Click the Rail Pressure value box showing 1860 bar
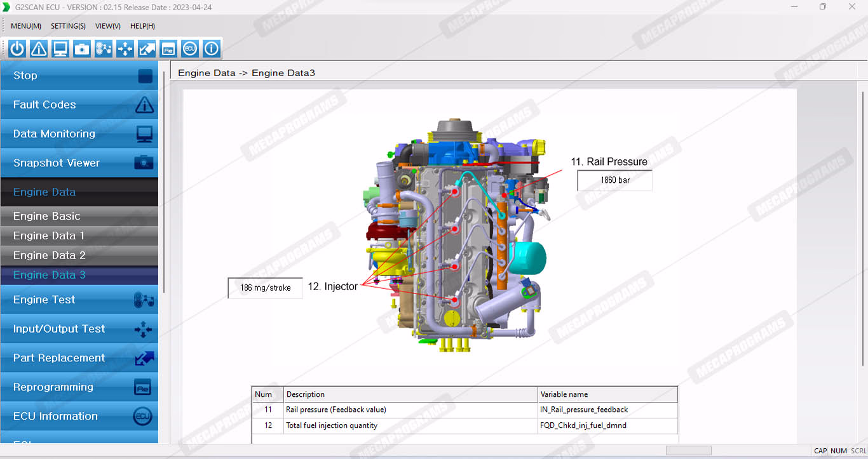Screen dimensions: 868x459 [614, 180]
